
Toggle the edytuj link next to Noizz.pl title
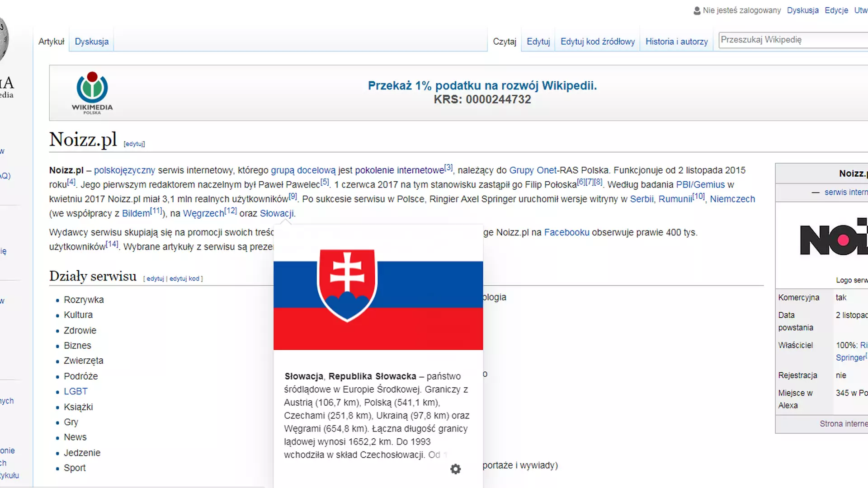(134, 144)
